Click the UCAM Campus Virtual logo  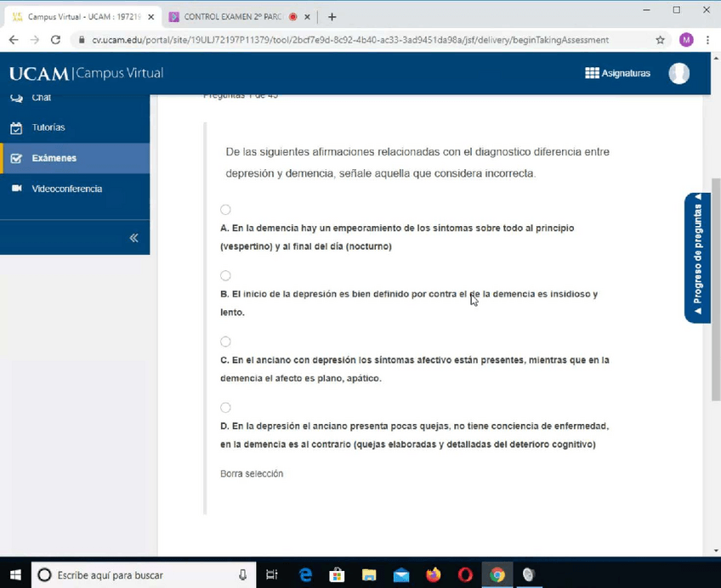point(87,73)
